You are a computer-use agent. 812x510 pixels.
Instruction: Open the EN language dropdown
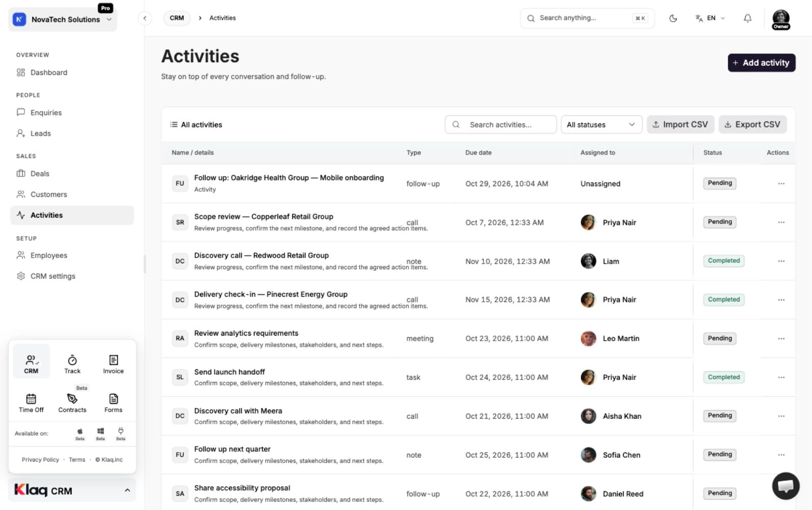click(x=710, y=18)
